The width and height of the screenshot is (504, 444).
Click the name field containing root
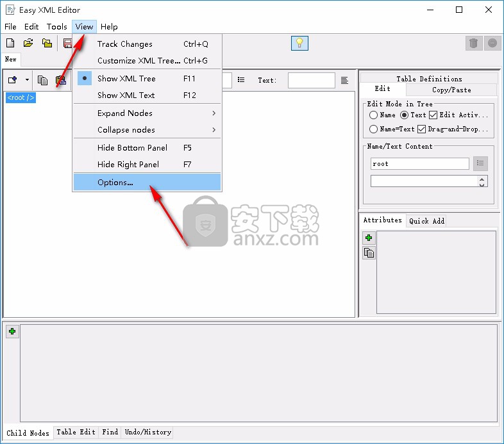point(420,163)
